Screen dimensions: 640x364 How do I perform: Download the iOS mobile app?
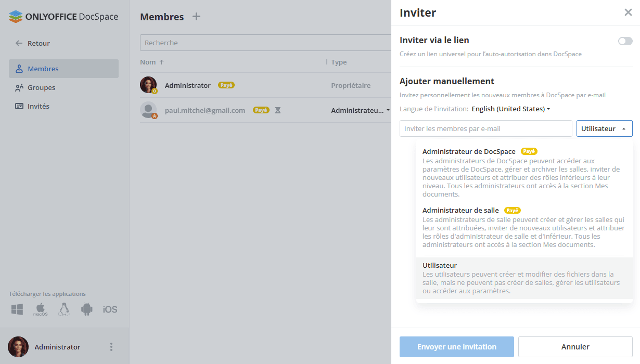[110, 309]
